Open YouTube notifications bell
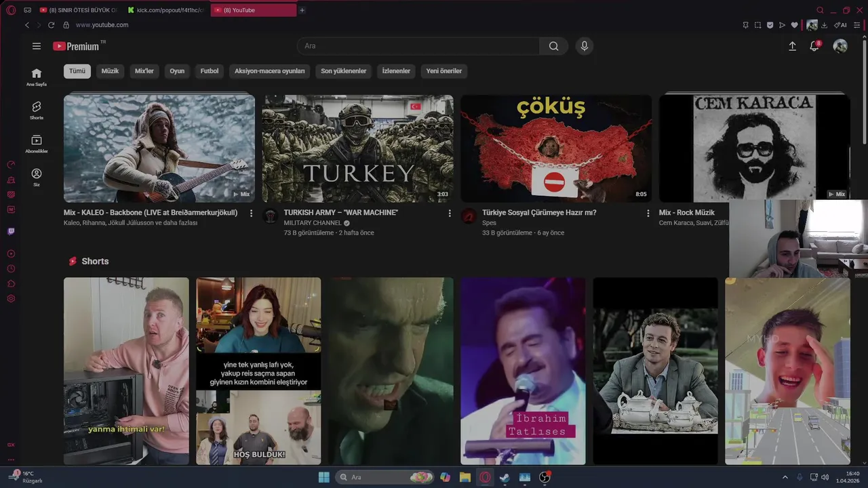This screenshot has height=488, width=868. (814, 46)
